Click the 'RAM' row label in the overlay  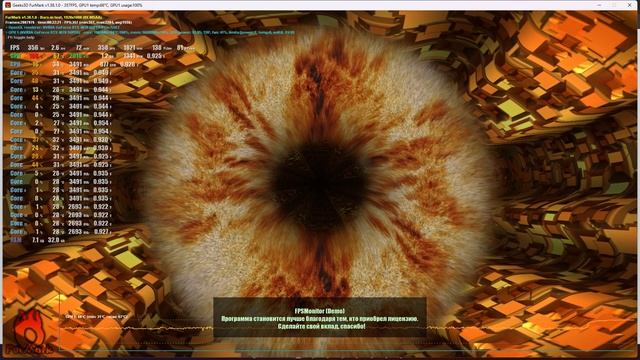(x=16, y=240)
